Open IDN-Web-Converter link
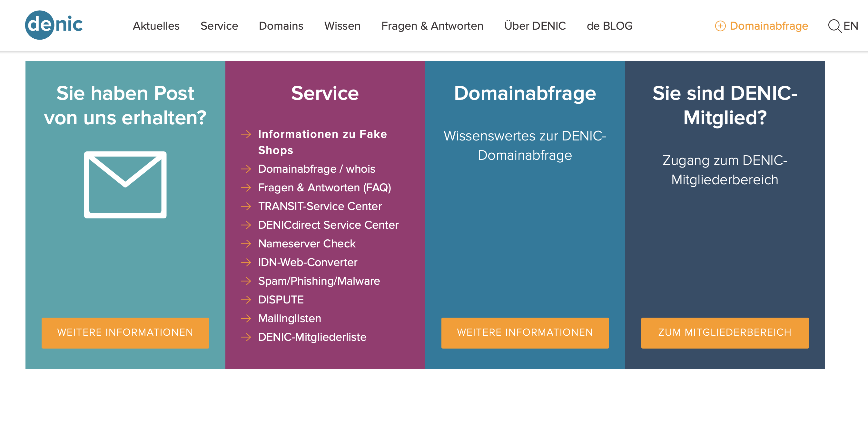The width and height of the screenshot is (868, 422). tap(308, 262)
